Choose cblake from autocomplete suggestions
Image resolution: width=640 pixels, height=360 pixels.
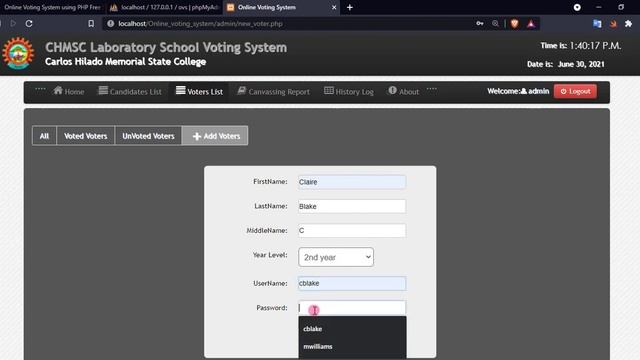coord(352,329)
